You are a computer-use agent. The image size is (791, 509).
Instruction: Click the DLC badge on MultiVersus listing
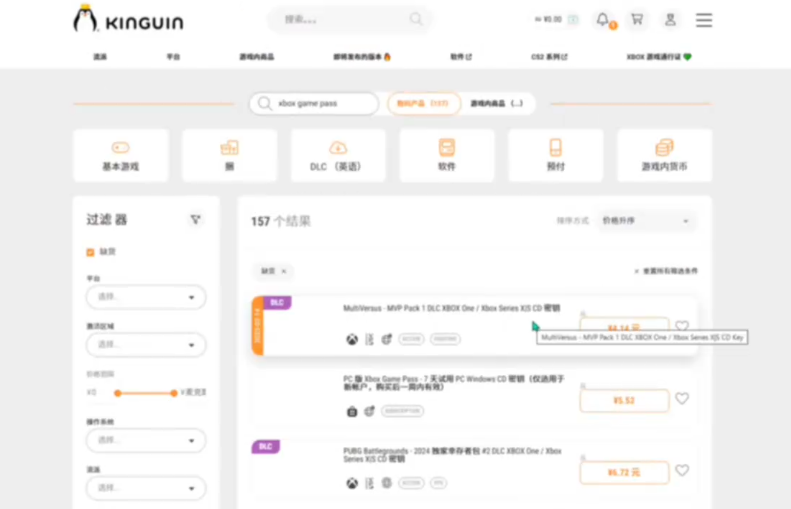[277, 303]
